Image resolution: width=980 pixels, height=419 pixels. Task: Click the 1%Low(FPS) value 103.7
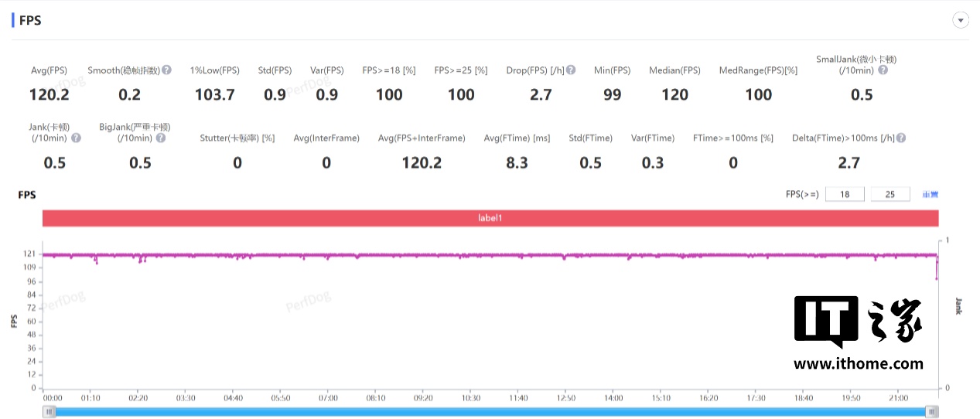click(214, 94)
